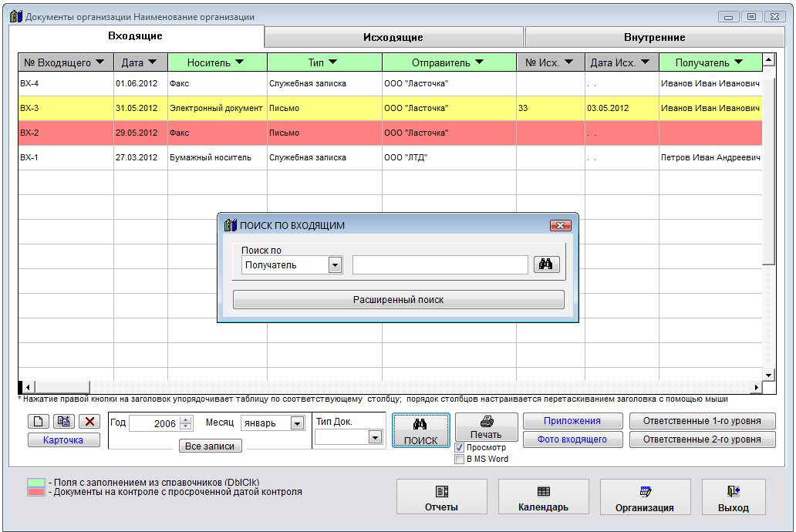Click horizontal scrollbar right arrow

click(757, 387)
